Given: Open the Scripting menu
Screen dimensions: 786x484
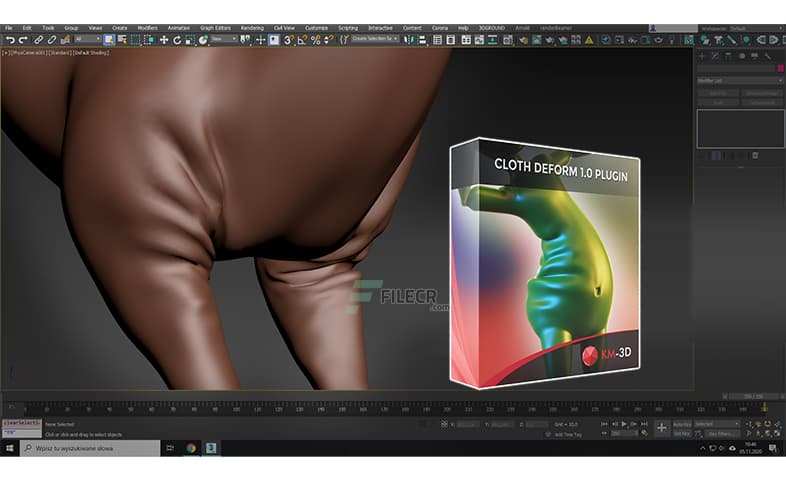Looking at the screenshot, I should 348,28.
